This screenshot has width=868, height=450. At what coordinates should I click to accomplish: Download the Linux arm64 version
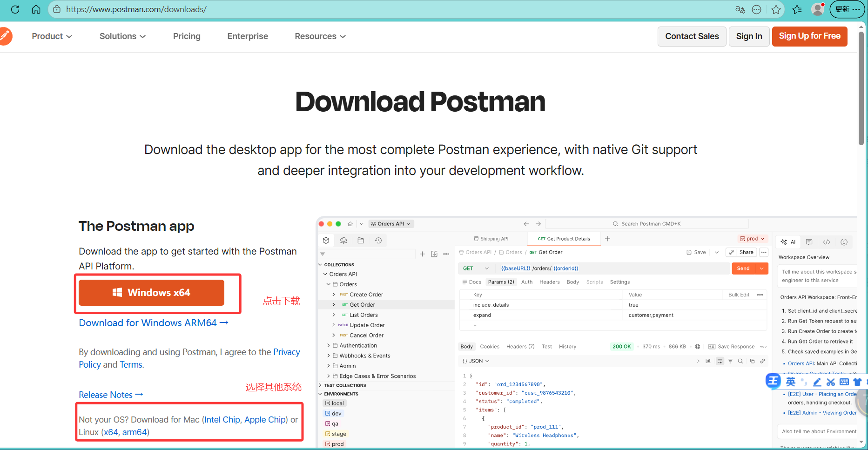135,432
